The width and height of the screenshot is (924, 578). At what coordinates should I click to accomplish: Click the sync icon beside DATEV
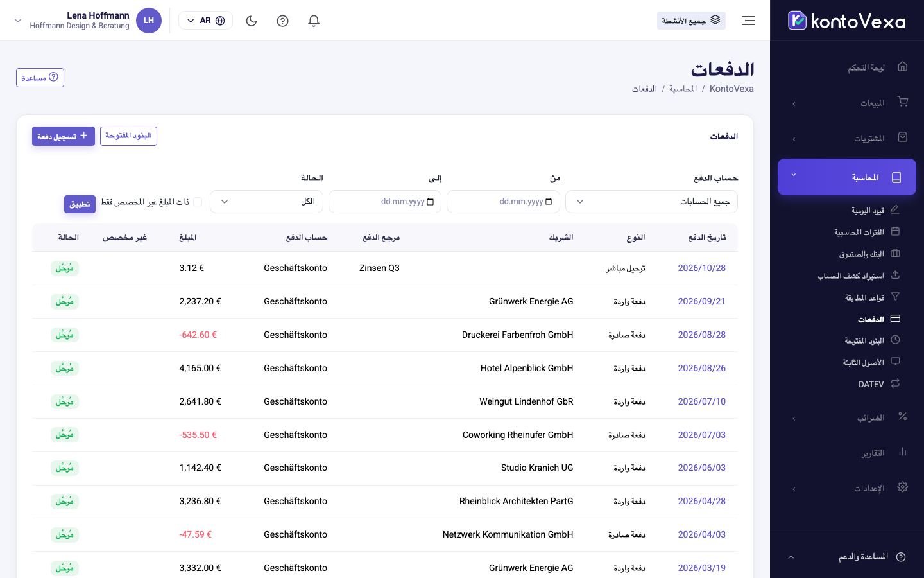[x=895, y=384]
